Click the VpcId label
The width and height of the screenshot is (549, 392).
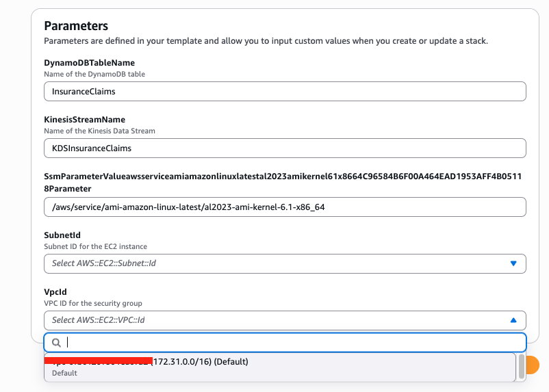[x=55, y=292]
